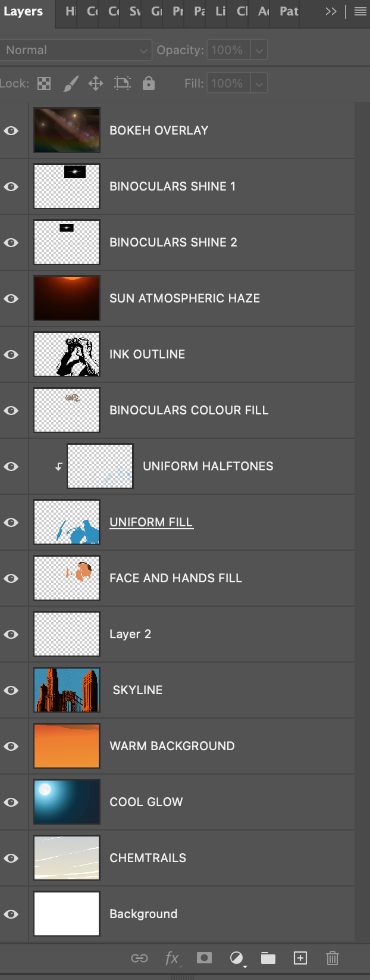The image size is (370, 980).
Task: Click the lock image pixels brush icon
Action: pos(71,83)
